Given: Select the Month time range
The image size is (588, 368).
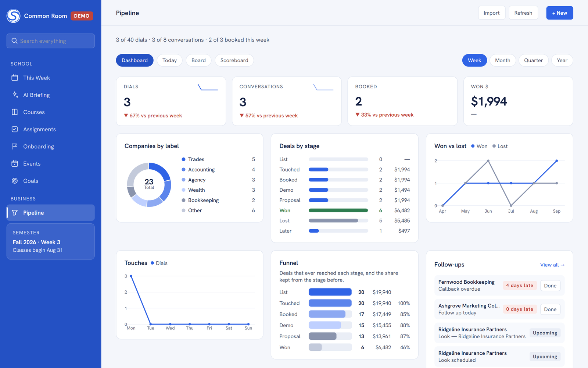Looking at the screenshot, I should pos(502,60).
